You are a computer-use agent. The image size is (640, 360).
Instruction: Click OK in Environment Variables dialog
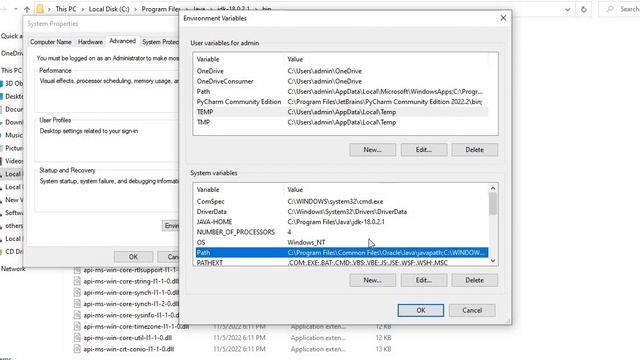point(420,310)
